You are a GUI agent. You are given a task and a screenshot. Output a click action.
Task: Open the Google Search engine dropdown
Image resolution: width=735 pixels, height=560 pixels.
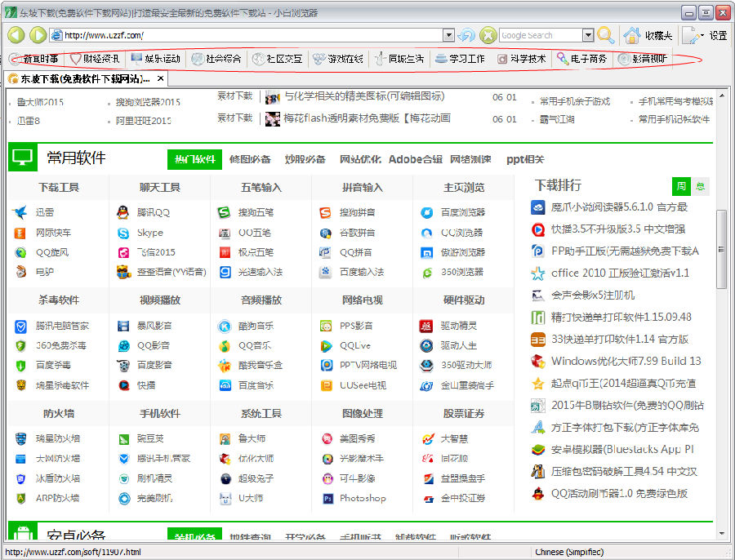click(588, 35)
